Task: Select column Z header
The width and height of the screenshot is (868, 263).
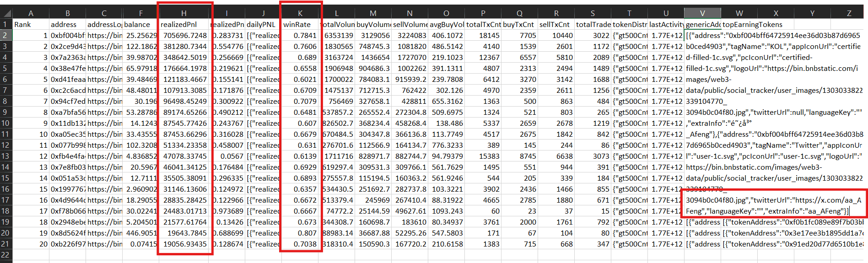Action: click(849, 13)
